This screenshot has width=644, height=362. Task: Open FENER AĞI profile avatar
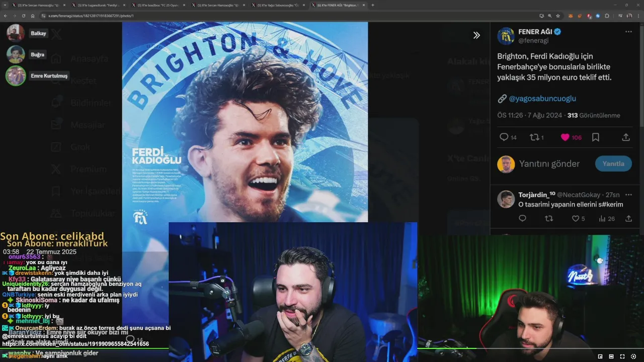[506, 36]
